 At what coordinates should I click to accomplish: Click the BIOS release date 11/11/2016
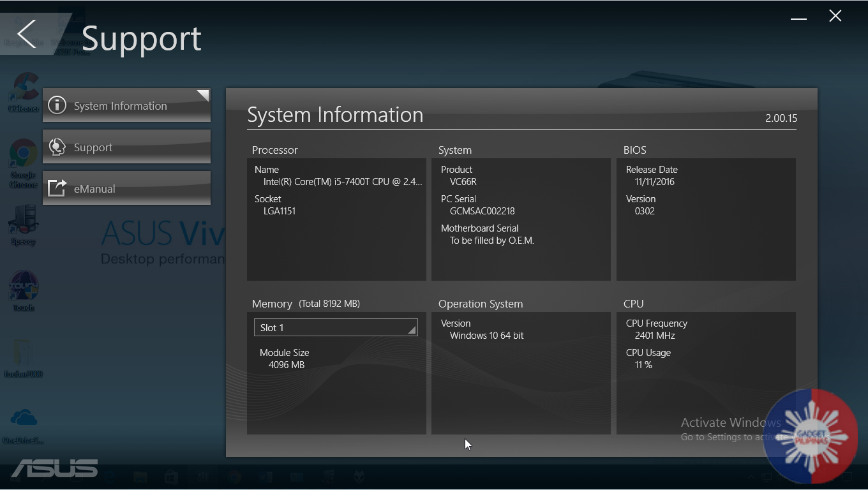(655, 182)
